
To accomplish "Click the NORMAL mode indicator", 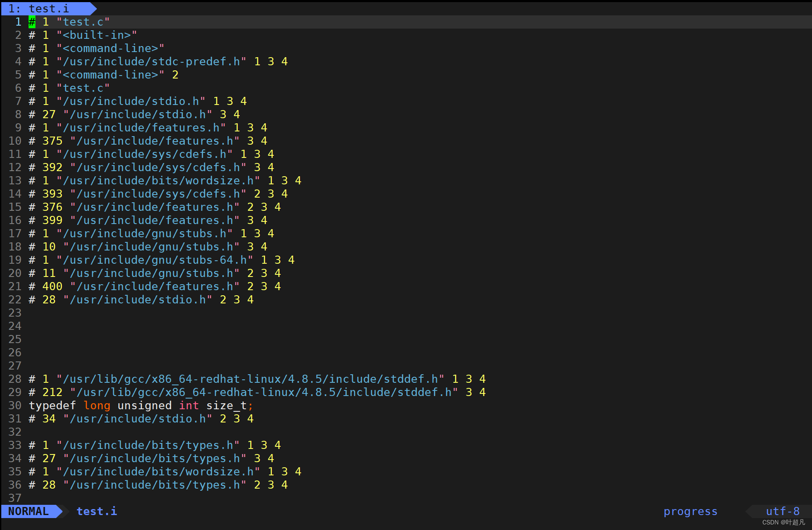I will 29,511.
